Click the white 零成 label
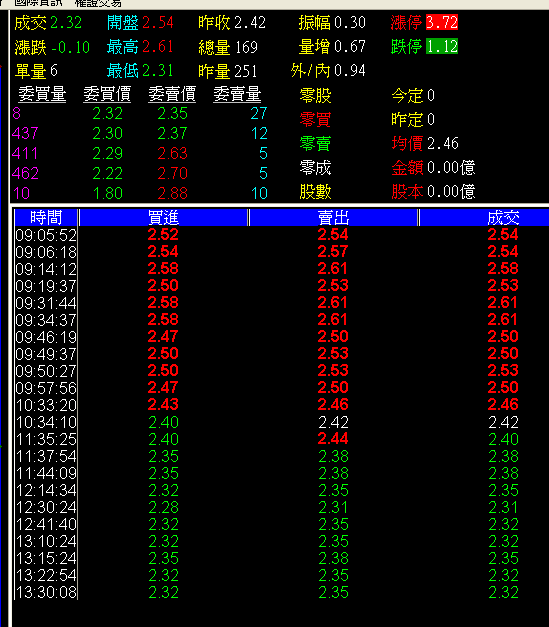 point(315,168)
